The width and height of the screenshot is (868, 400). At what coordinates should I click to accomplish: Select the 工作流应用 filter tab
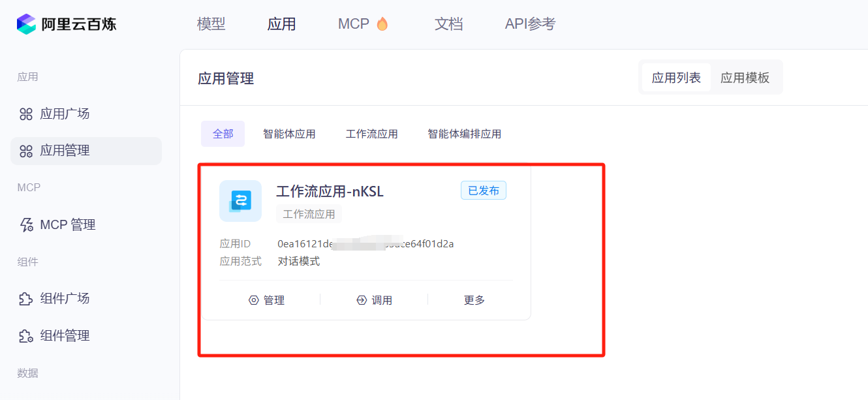371,134
